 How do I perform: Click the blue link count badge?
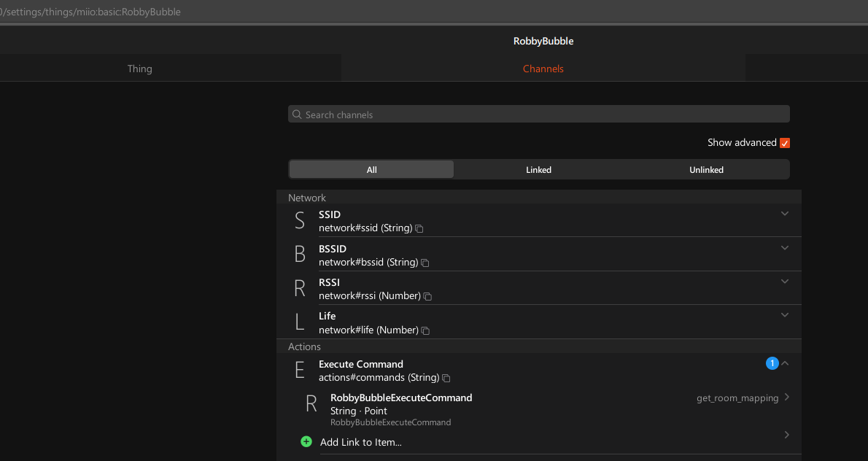[772, 363]
